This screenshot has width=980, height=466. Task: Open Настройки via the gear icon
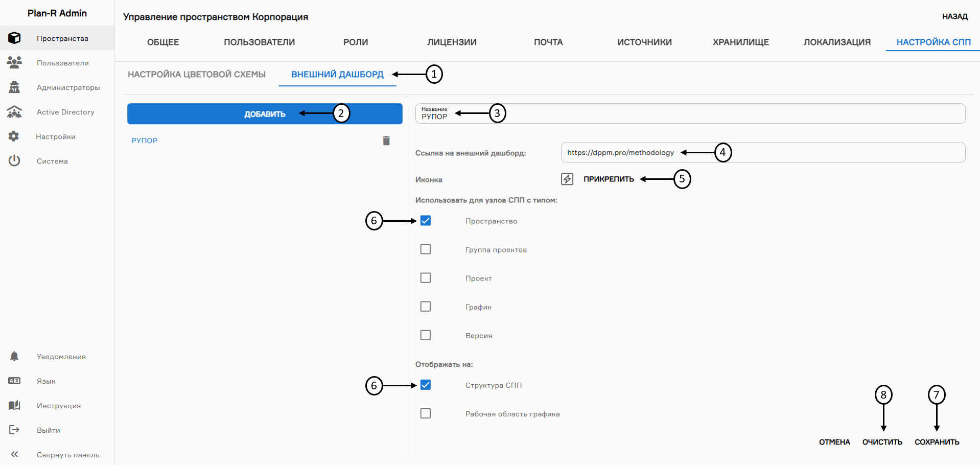14,136
